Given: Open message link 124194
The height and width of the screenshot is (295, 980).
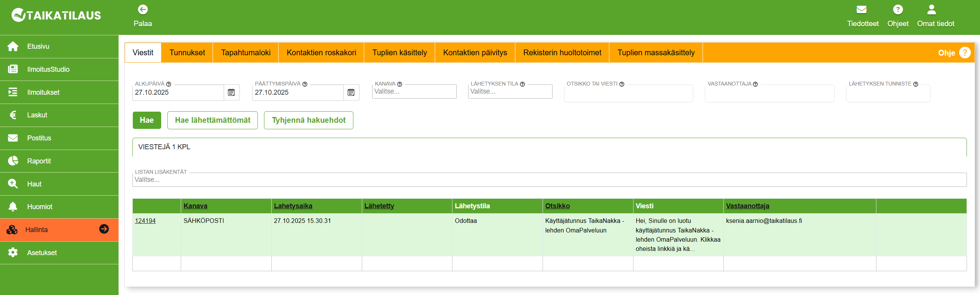Looking at the screenshot, I should pos(145,221).
